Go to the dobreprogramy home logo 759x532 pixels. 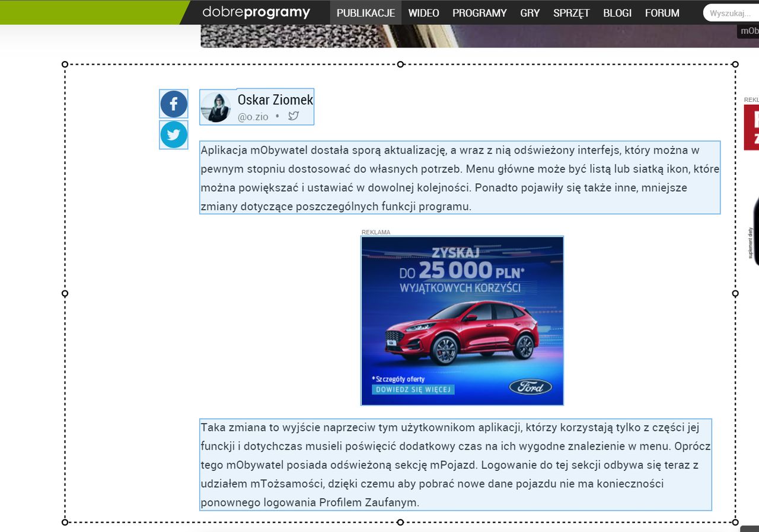[x=256, y=12]
